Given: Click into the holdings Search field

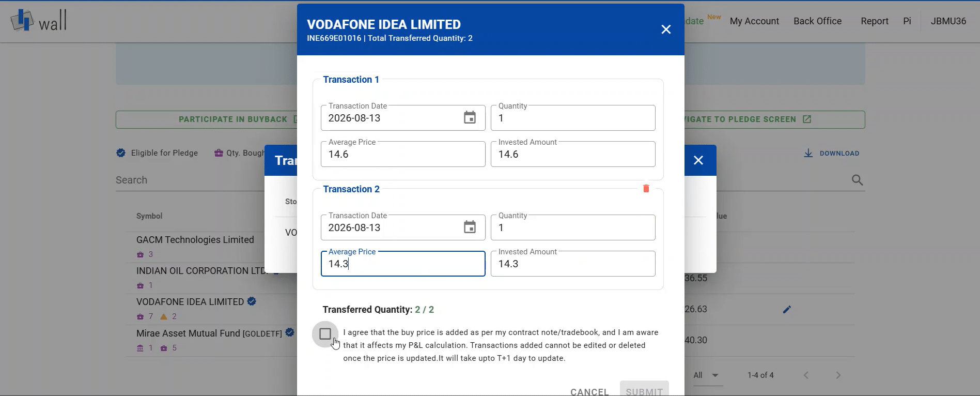Looking at the screenshot, I should [190, 180].
